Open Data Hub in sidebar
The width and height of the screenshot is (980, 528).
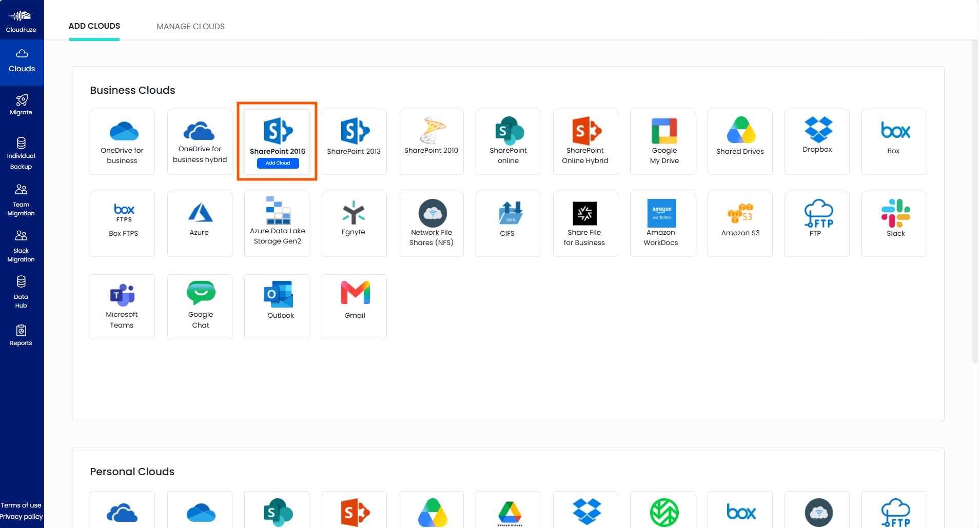click(22, 292)
